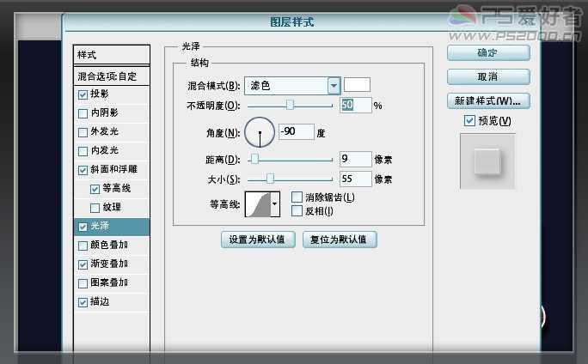Enable 消除锯齿 anti-alias checkbox
588x364 pixels.
pos(297,197)
